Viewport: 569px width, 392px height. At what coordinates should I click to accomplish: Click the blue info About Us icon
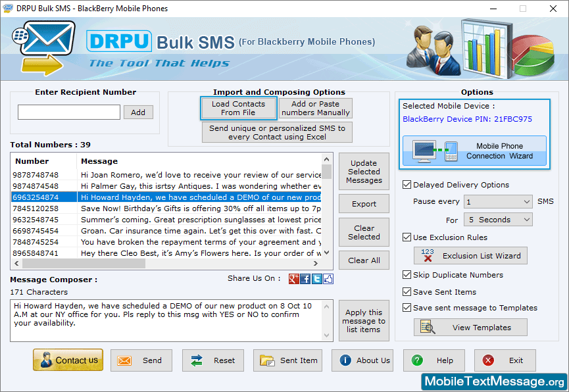(x=345, y=360)
